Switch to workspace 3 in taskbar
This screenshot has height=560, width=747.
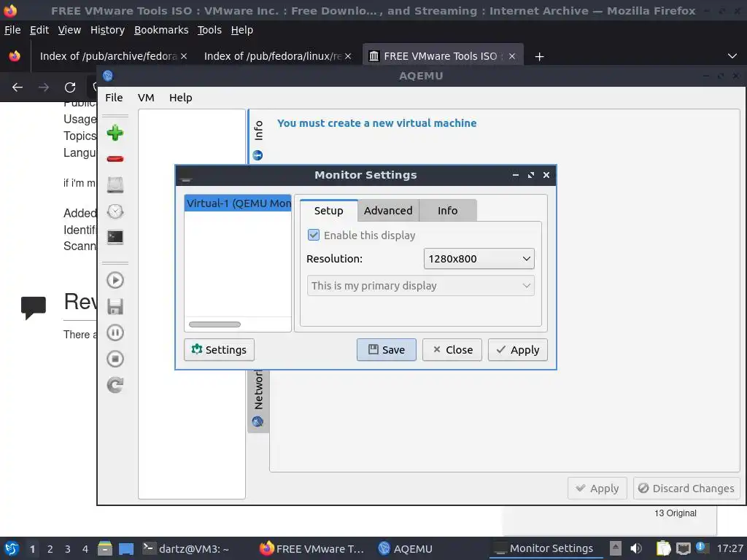tap(68, 549)
